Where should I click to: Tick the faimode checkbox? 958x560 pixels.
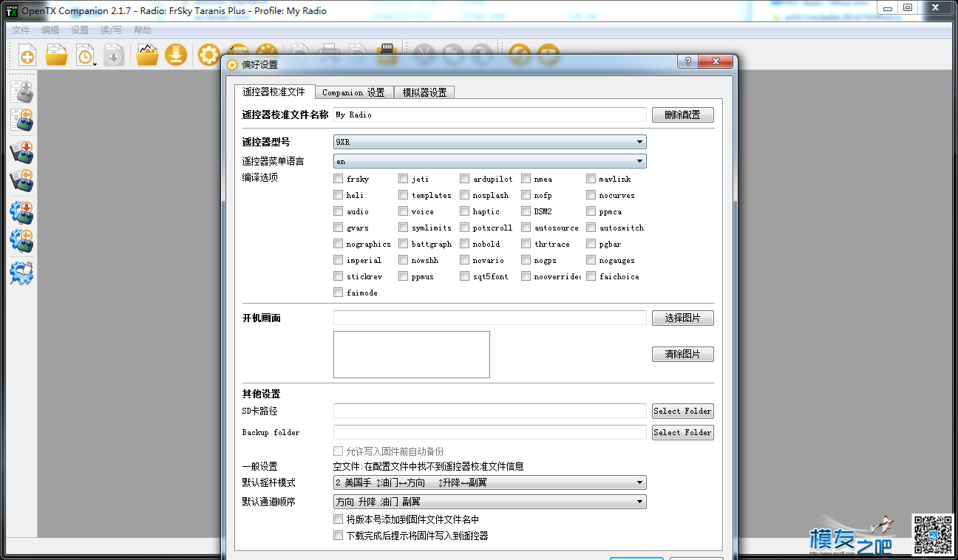(338, 293)
